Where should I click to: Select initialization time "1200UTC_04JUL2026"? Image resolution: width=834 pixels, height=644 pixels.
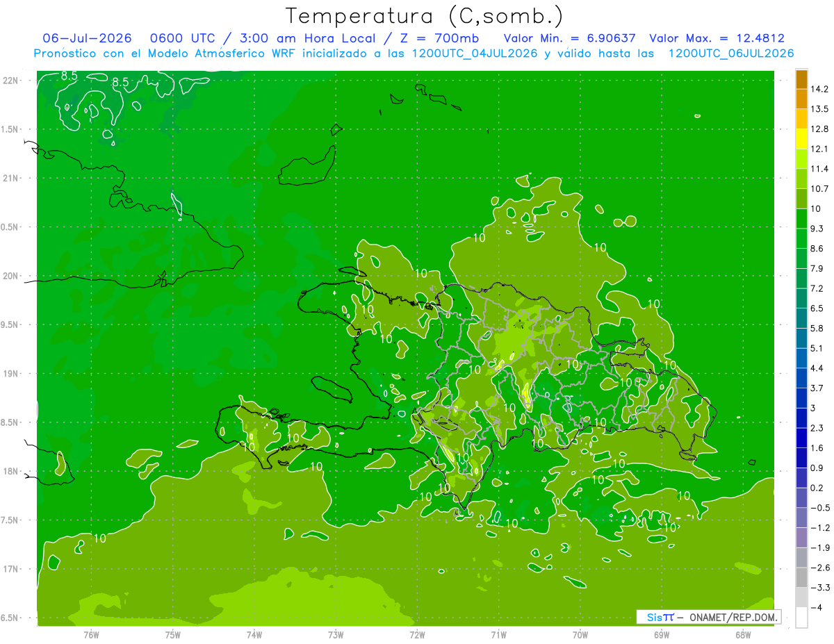point(474,53)
